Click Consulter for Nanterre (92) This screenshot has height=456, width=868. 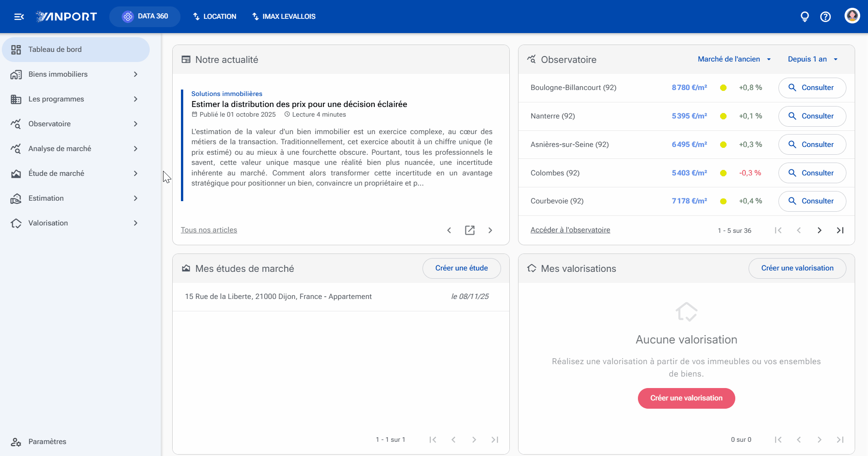(x=812, y=116)
